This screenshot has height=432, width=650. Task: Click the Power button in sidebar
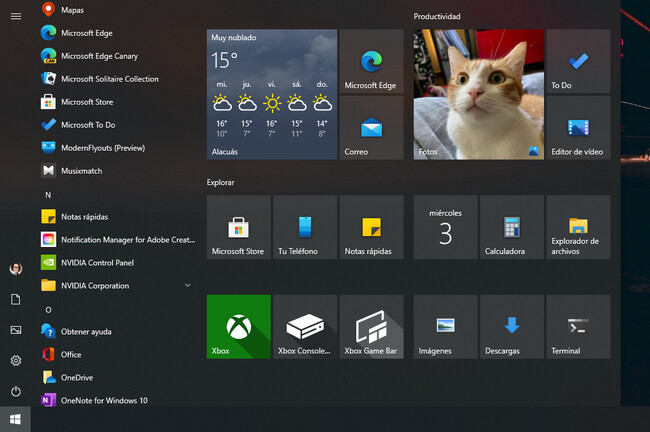point(16,391)
